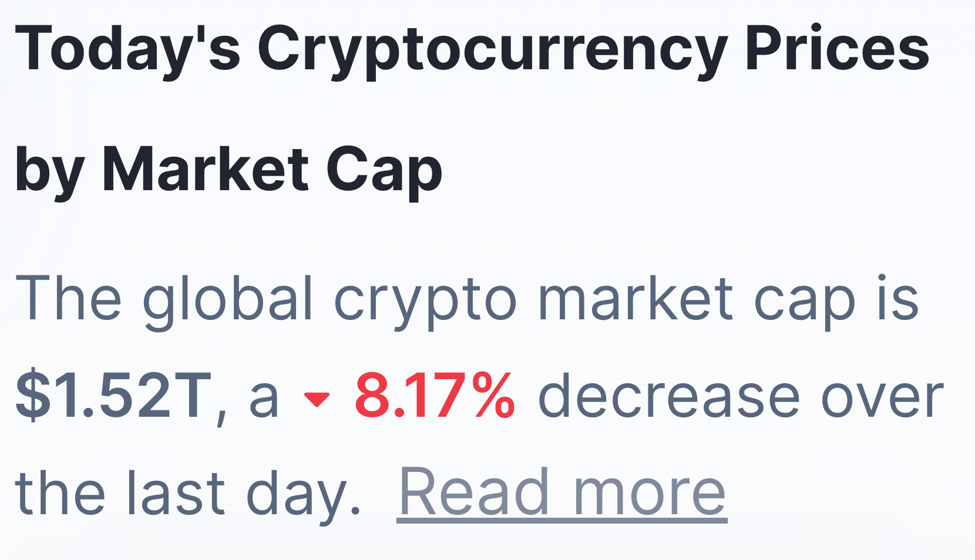Image resolution: width=975 pixels, height=560 pixels.
Task: Click the word is ending the first paragraph line
Action: 898,299
